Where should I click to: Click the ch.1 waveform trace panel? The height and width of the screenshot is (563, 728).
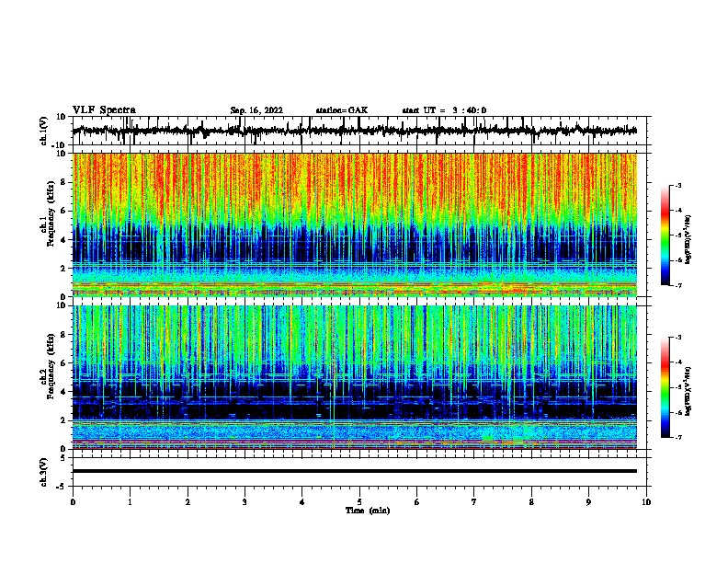coord(358,131)
